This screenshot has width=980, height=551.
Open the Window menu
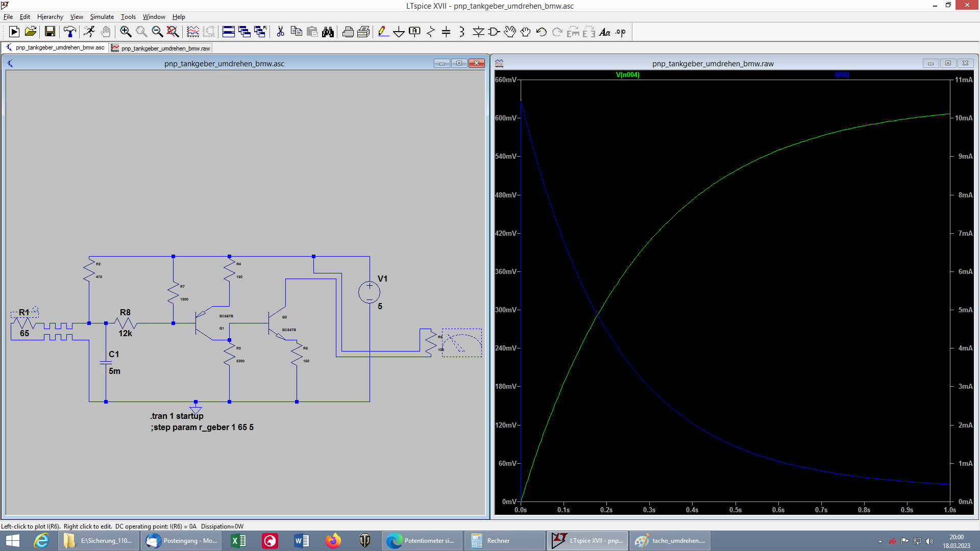tap(154, 17)
